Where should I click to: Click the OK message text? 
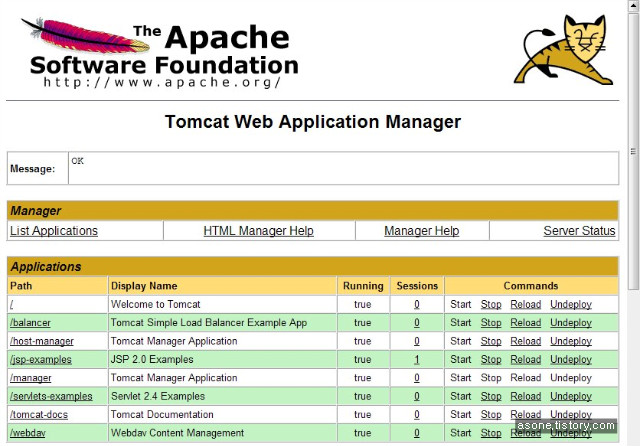78,161
